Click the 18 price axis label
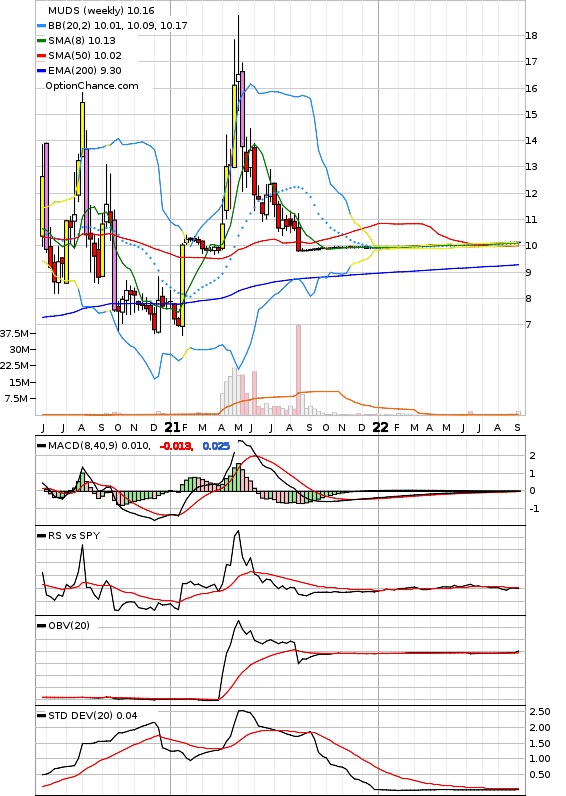Screen dimensions: 566x796 click(x=531, y=36)
